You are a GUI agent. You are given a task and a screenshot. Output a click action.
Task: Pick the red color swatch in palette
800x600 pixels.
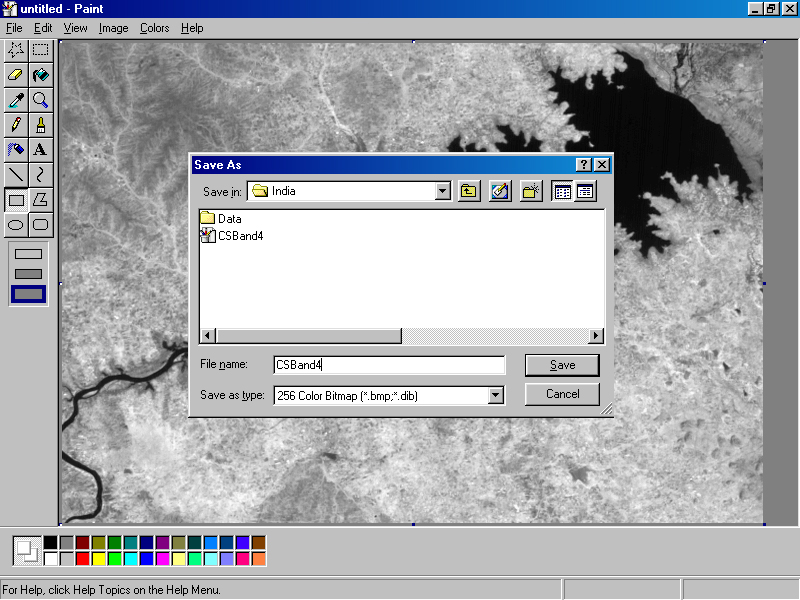tap(83, 558)
